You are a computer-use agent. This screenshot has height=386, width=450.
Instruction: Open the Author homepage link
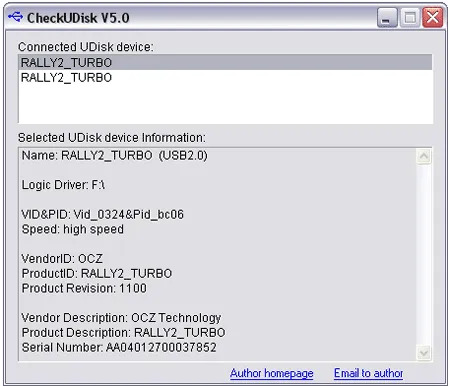click(271, 373)
